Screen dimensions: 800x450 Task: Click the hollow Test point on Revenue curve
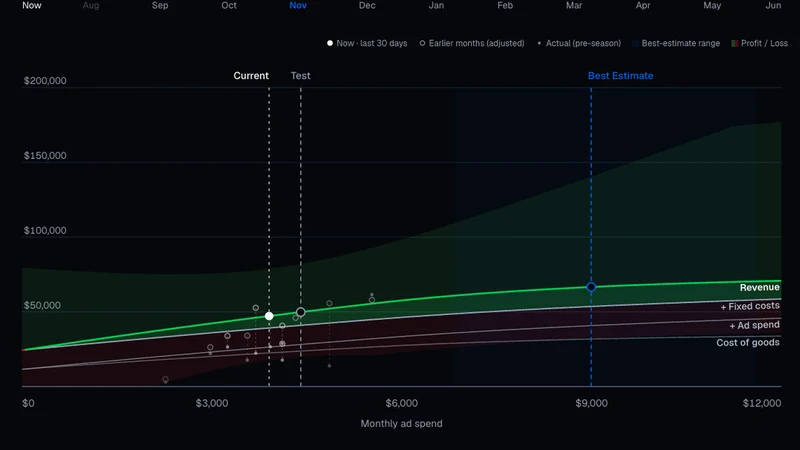tap(301, 312)
